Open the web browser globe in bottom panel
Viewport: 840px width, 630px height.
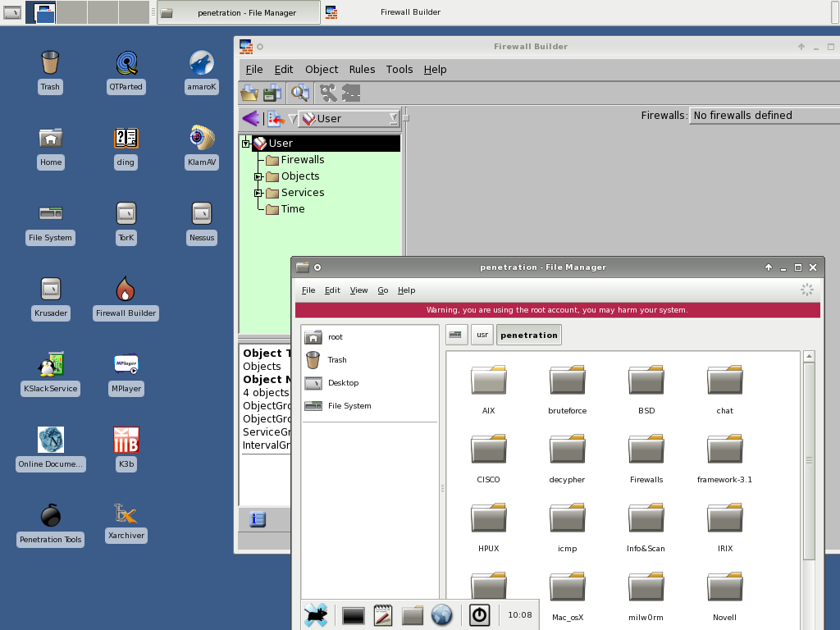pos(442,615)
